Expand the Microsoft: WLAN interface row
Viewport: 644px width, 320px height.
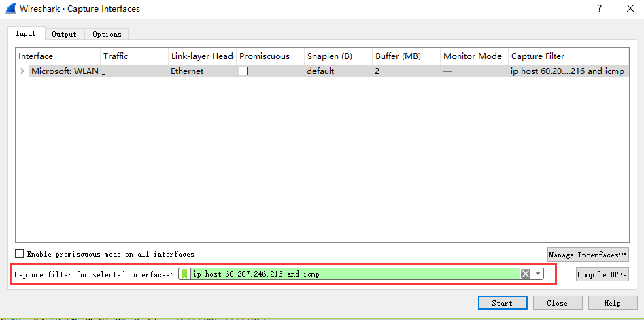pos(22,71)
